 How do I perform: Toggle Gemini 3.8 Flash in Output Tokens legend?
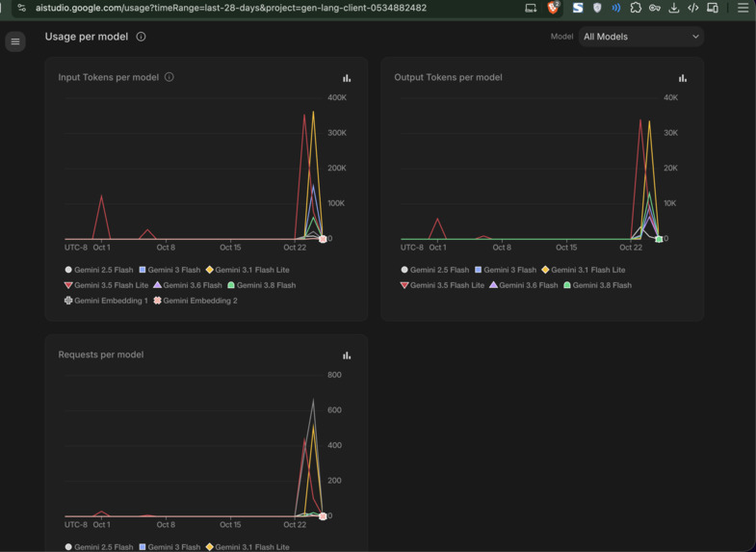(x=597, y=285)
